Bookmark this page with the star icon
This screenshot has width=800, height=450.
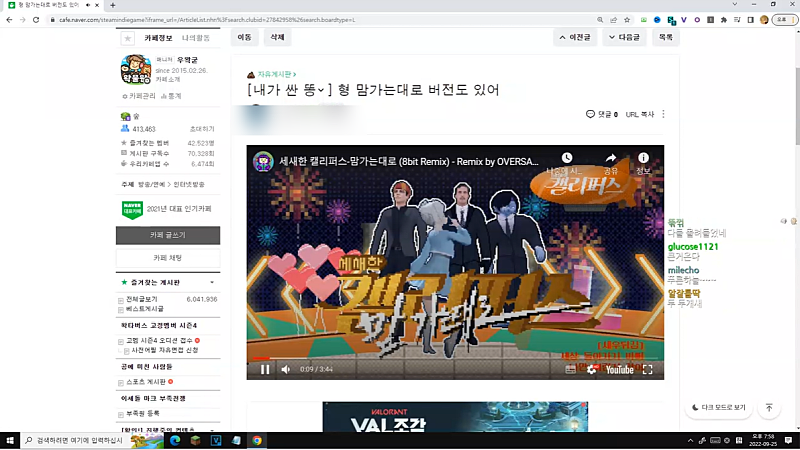(627, 20)
